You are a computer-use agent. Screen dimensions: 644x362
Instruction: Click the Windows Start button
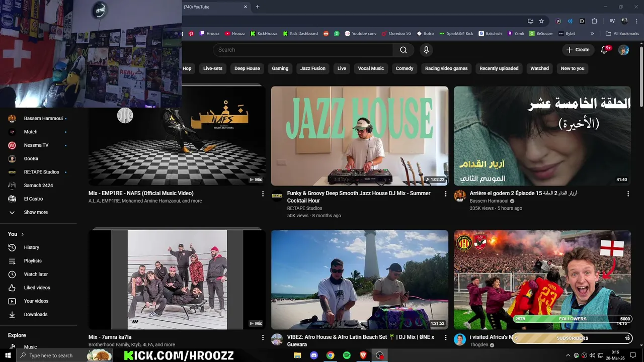click(8, 355)
